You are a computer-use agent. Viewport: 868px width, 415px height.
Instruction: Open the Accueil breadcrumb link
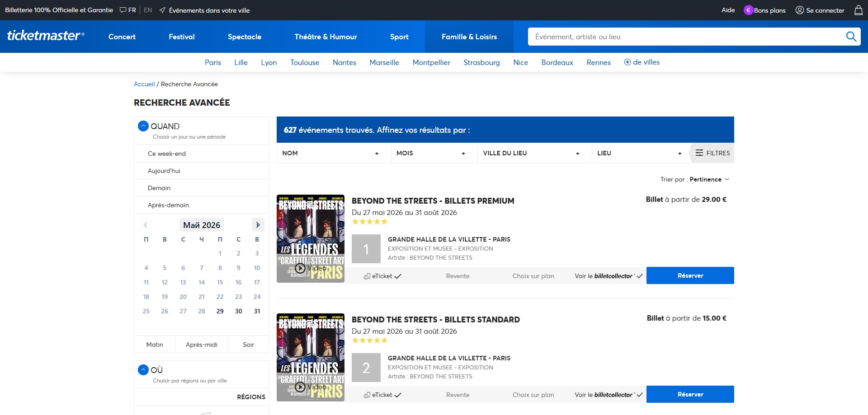click(x=144, y=84)
